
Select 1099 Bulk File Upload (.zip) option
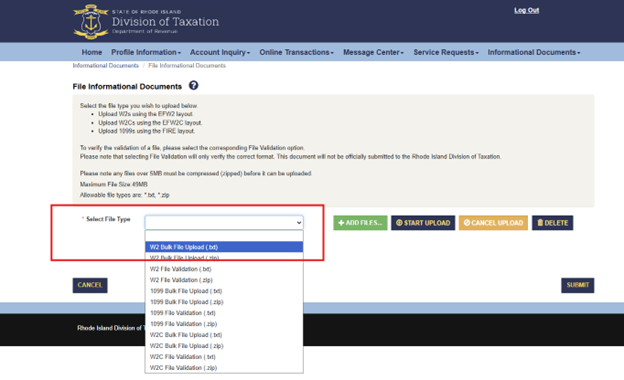(224, 302)
